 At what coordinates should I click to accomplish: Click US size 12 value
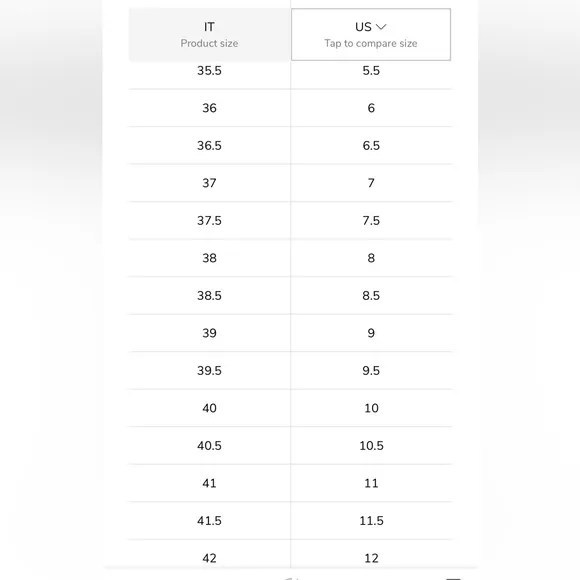[x=371, y=558]
